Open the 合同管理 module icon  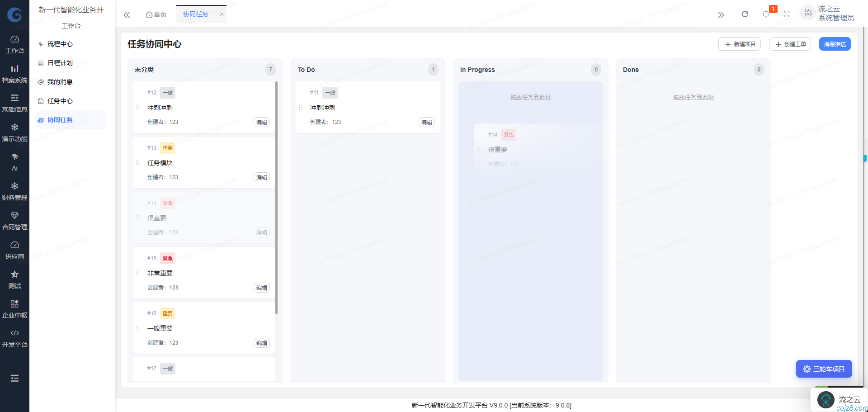pos(14,220)
